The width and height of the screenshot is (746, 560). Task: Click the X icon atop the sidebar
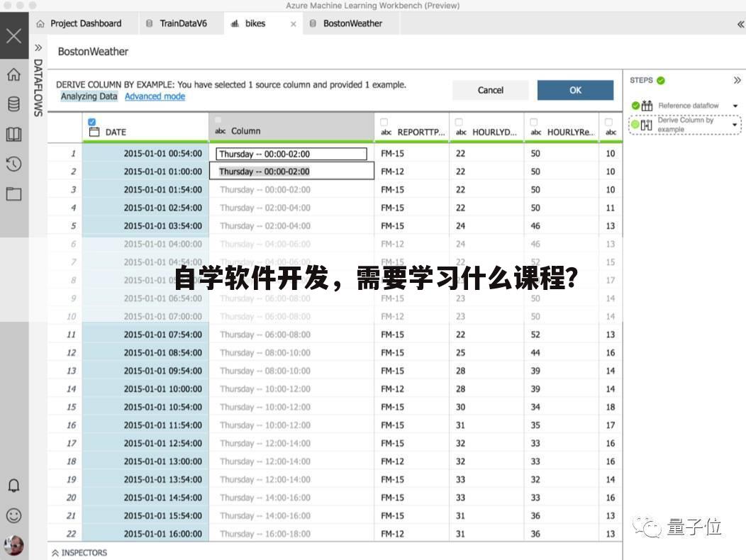click(13, 35)
